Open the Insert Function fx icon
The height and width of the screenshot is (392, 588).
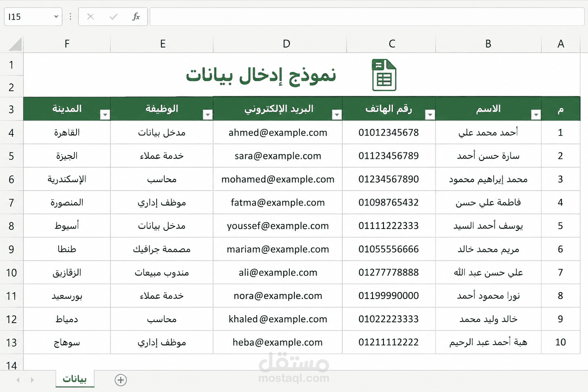coord(136,17)
